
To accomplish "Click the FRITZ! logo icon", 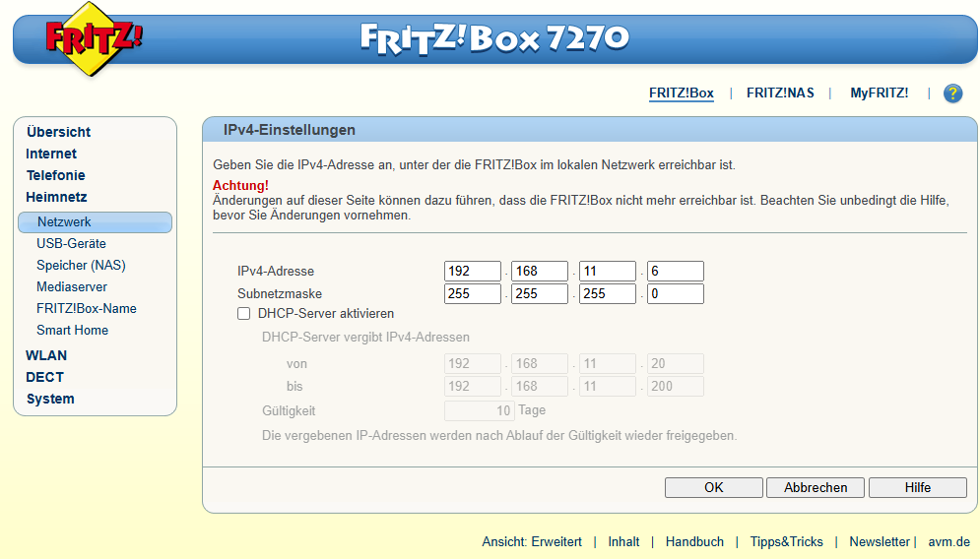I will (94, 40).
